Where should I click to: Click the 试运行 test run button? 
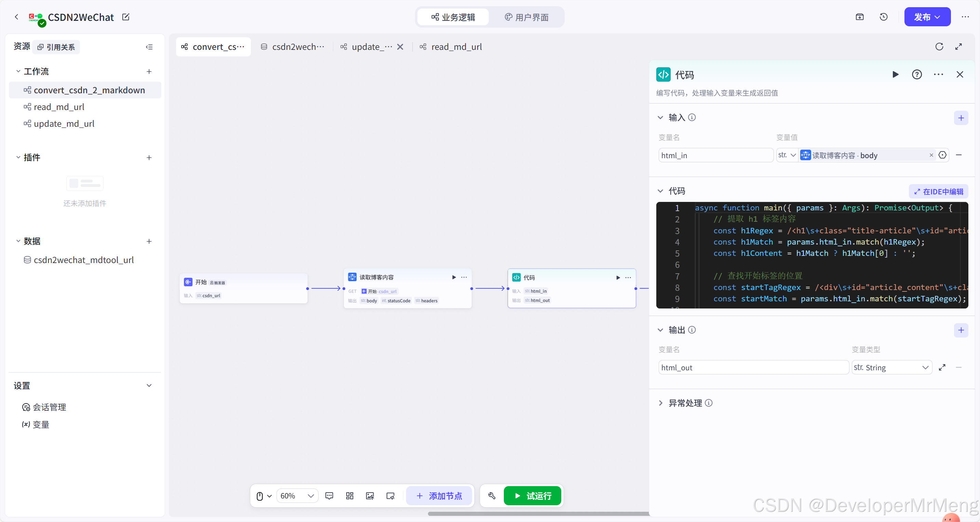coord(532,496)
